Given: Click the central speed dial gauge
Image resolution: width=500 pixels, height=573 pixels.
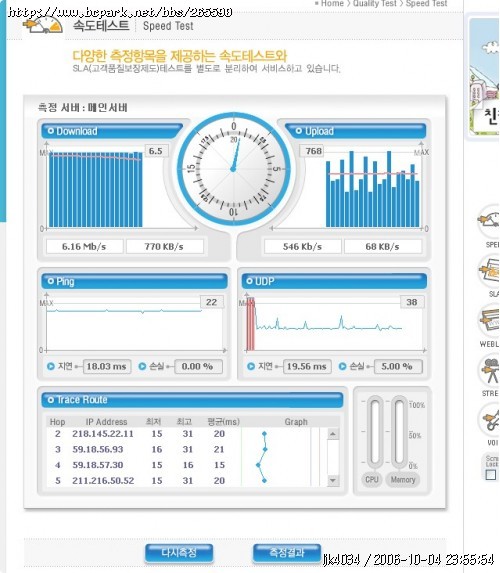Looking at the screenshot, I should tap(234, 169).
